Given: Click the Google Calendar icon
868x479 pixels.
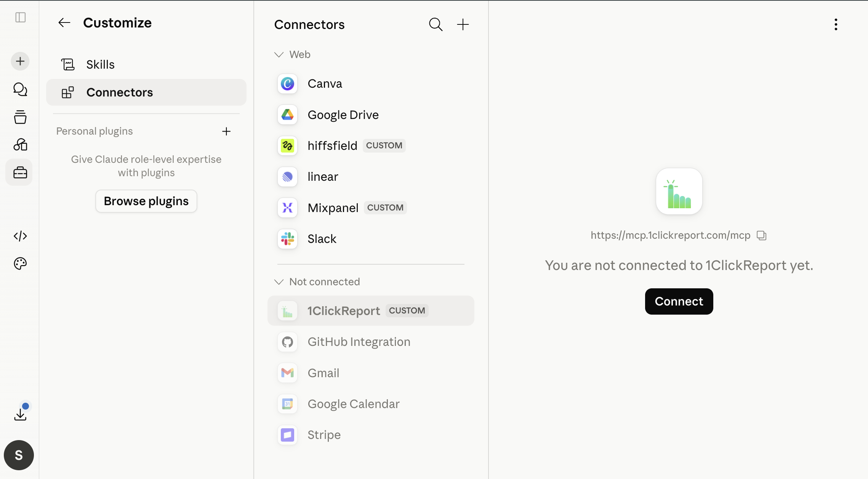Looking at the screenshot, I should pyautogui.click(x=287, y=403).
